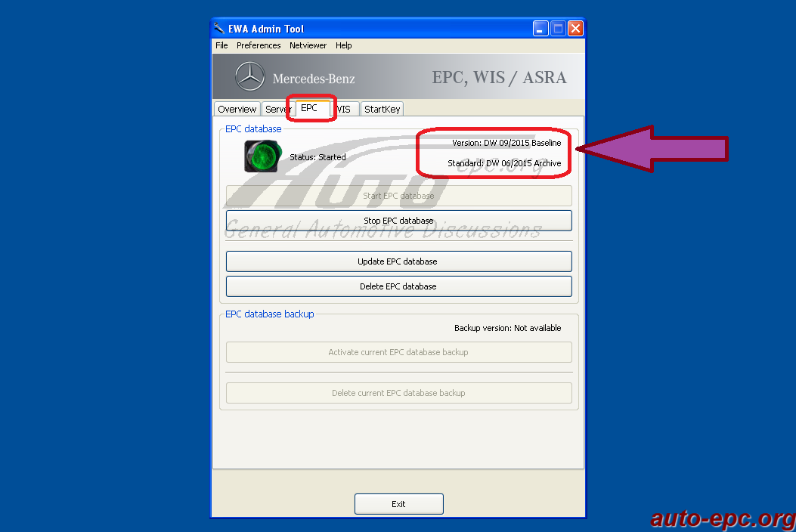Click the green traffic light status icon
Image resolution: width=796 pixels, height=532 pixels.
[x=263, y=156]
